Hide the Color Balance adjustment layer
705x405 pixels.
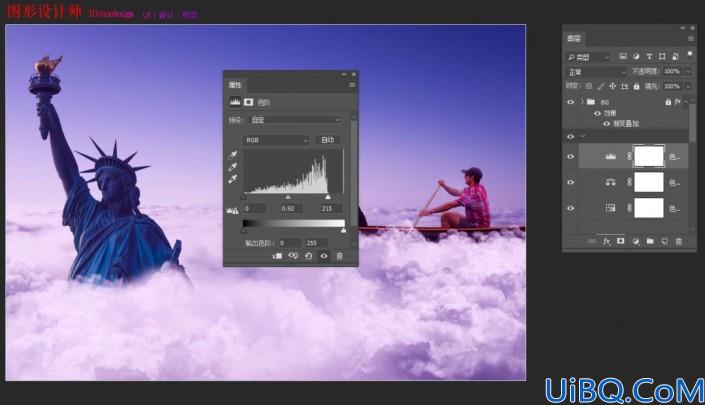coord(571,182)
